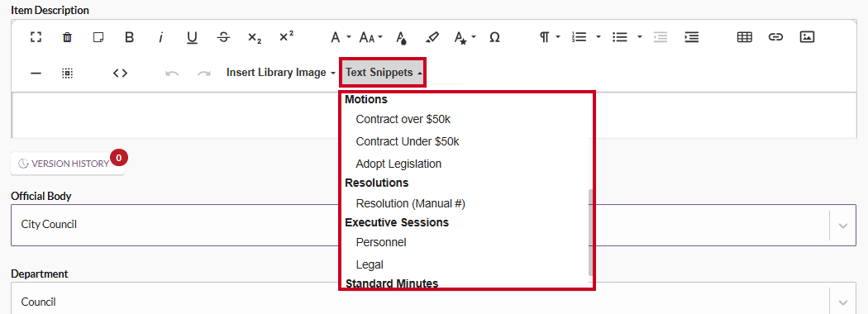Click the Standard Minutes heading
This screenshot has width=868, height=314.
coord(391,283)
